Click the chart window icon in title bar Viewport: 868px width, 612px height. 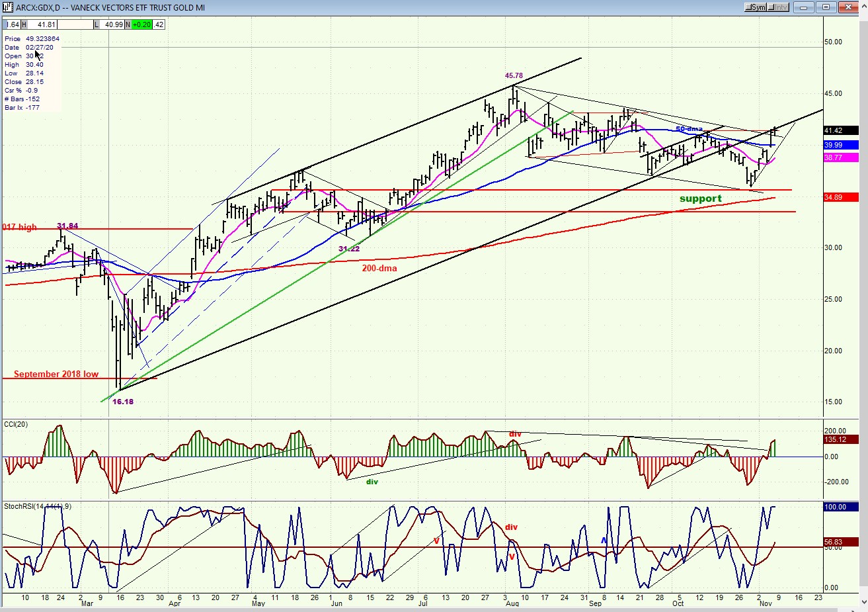(x=7, y=7)
